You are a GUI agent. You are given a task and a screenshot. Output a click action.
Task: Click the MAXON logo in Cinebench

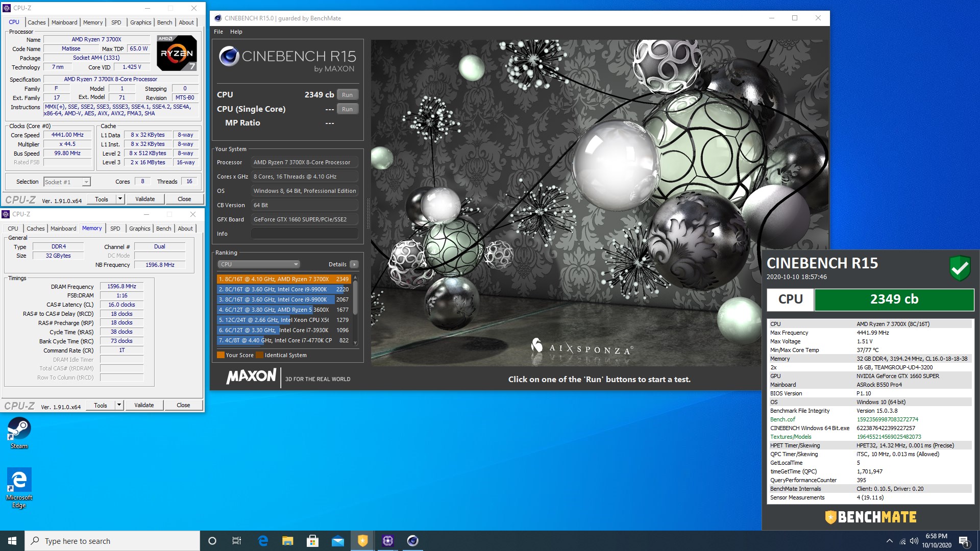click(x=251, y=377)
